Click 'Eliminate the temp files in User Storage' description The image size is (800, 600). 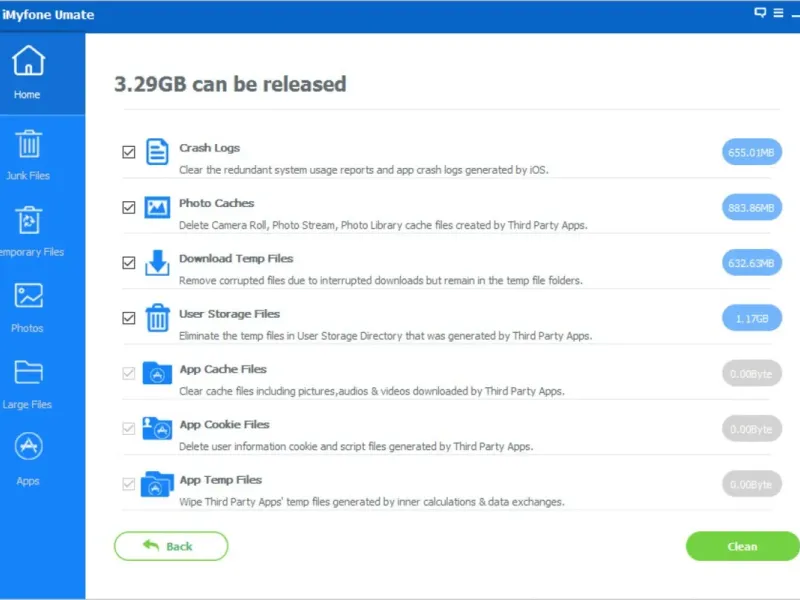[x=386, y=336]
